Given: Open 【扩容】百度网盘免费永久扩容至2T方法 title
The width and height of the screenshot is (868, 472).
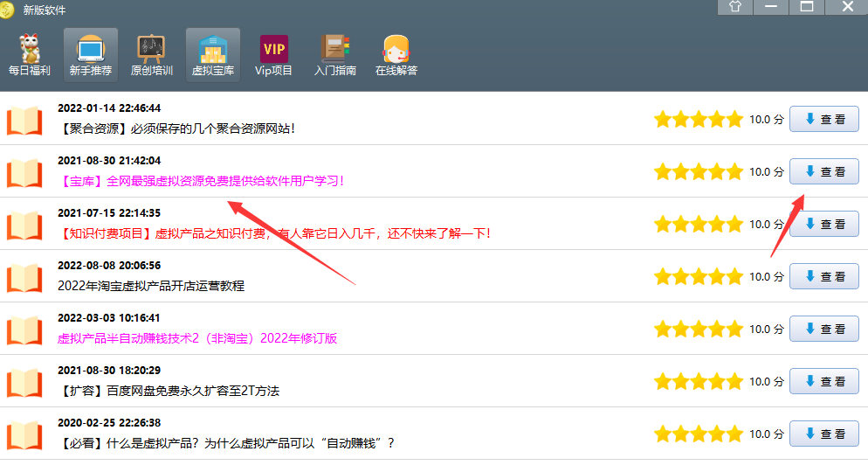Looking at the screenshot, I should 169,391.
